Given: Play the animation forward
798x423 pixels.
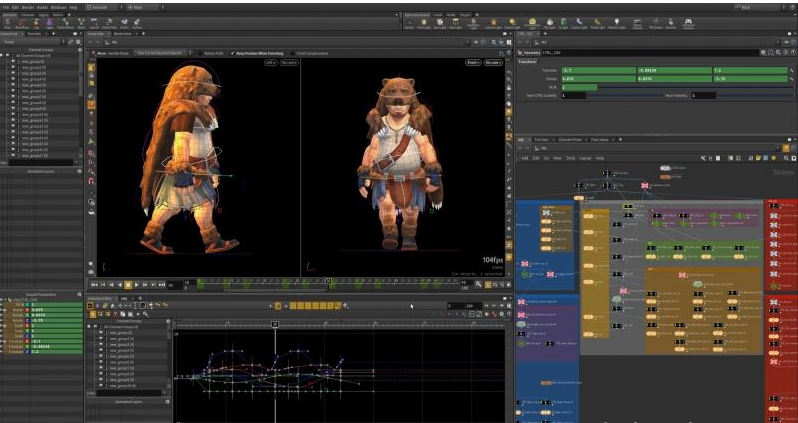Looking at the screenshot, I should click(136, 285).
